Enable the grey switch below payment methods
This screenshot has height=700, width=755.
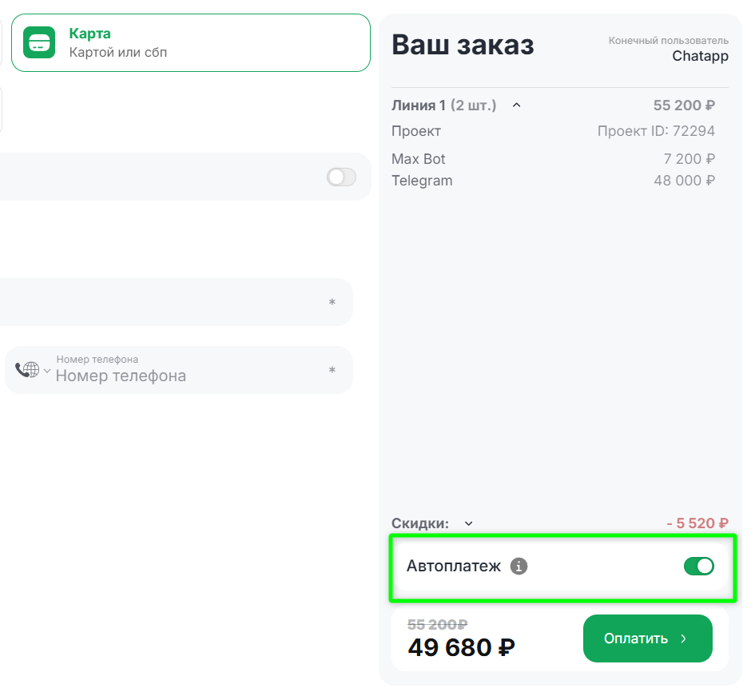click(x=341, y=177)
